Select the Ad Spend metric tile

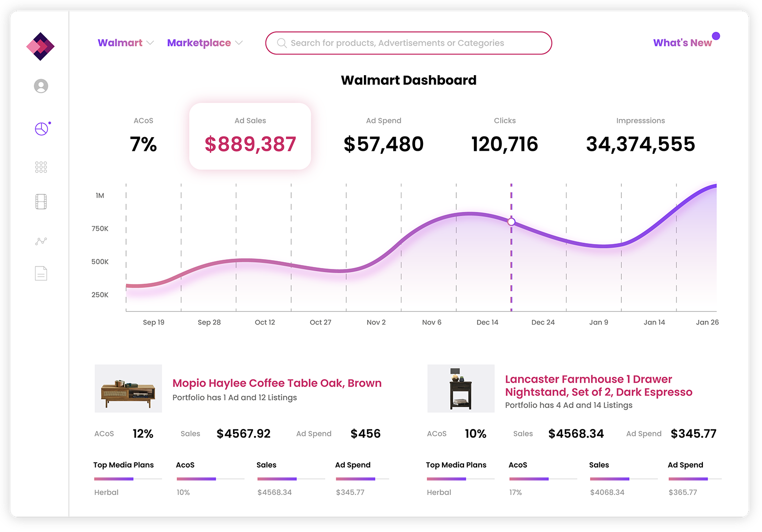pos(383,137)
